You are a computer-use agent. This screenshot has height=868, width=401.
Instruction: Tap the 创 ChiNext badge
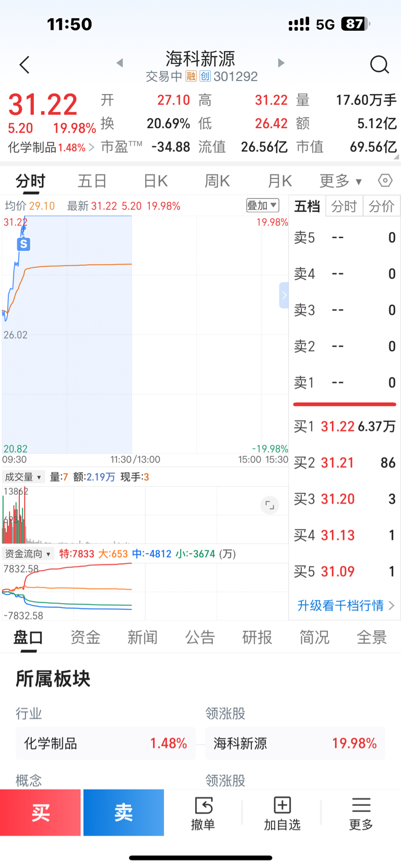(x=205, y=76)
